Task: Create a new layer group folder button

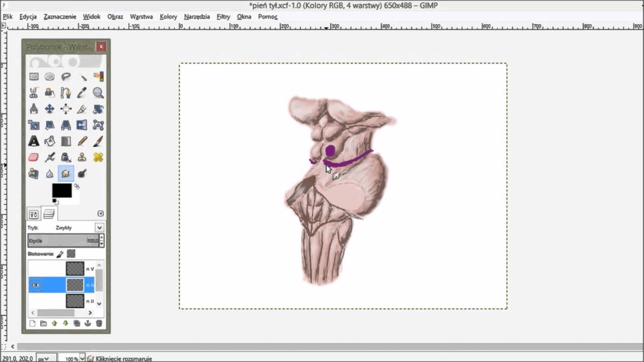Action: click(x=43, y=323)
